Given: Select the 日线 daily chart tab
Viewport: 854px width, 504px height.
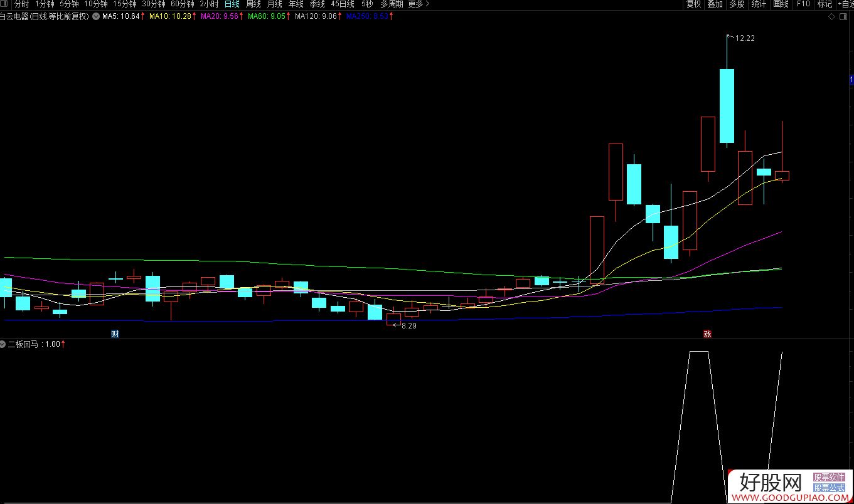Looking at the screenshot, I should coord(232,4).
